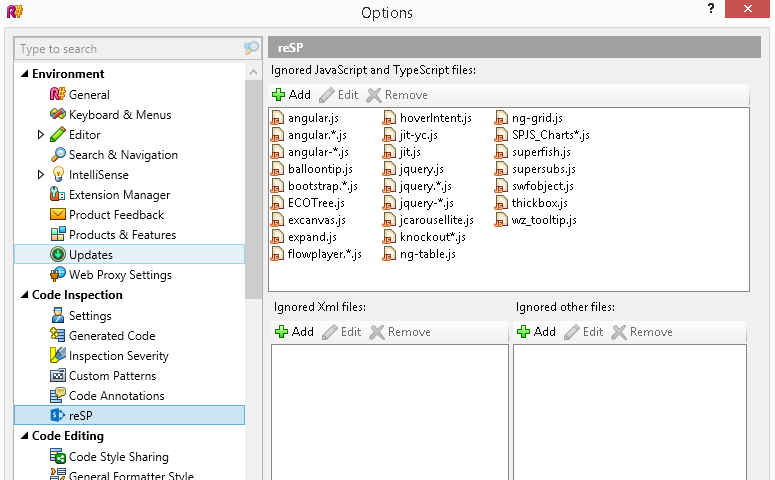The width and height of the screenshot is (775, 480).
Task: Click the options search field
Action: (128, 49)
